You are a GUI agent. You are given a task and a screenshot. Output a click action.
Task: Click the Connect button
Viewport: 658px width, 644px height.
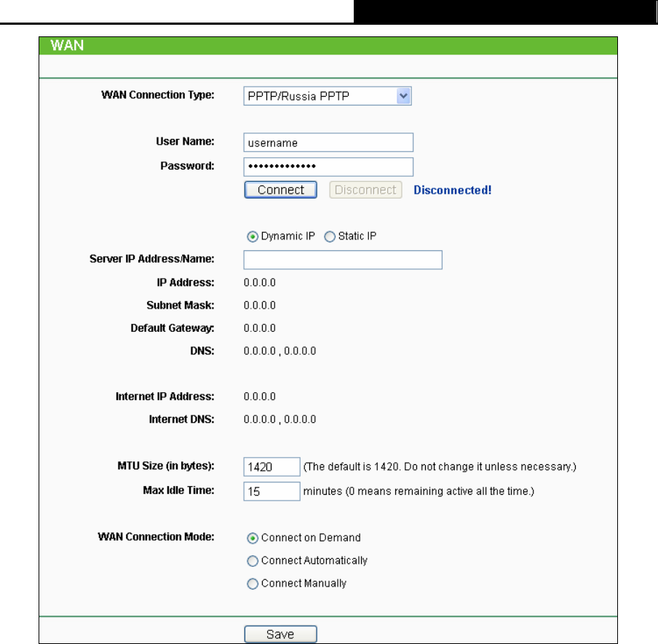click(280, 190)
